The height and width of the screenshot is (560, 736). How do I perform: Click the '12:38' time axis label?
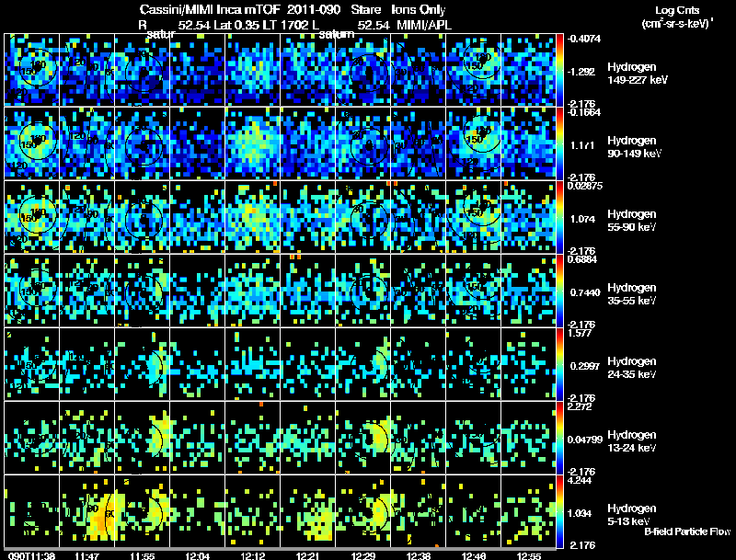coord(419,555)
